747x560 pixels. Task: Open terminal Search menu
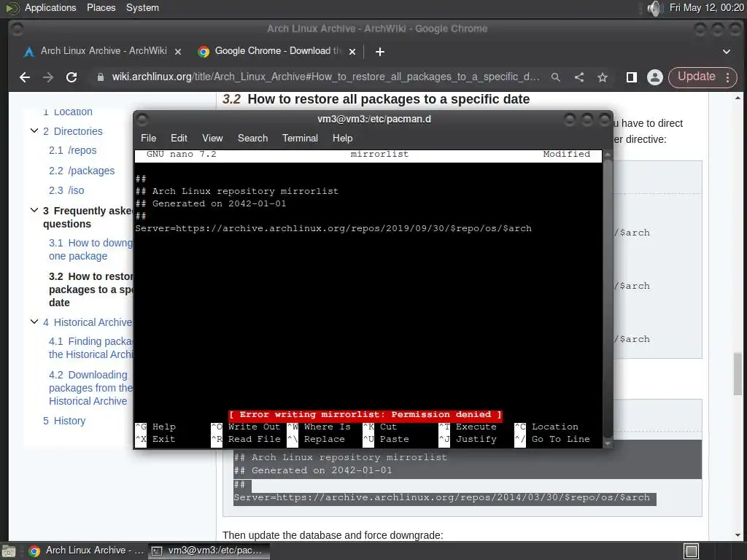[x=252, y=138]
